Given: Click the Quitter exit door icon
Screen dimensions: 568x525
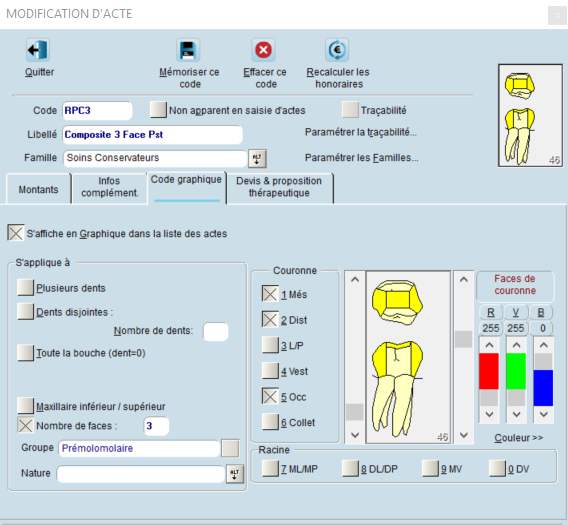Looking at the screenshot, I should pyautogui.click(x=38, y=50).
